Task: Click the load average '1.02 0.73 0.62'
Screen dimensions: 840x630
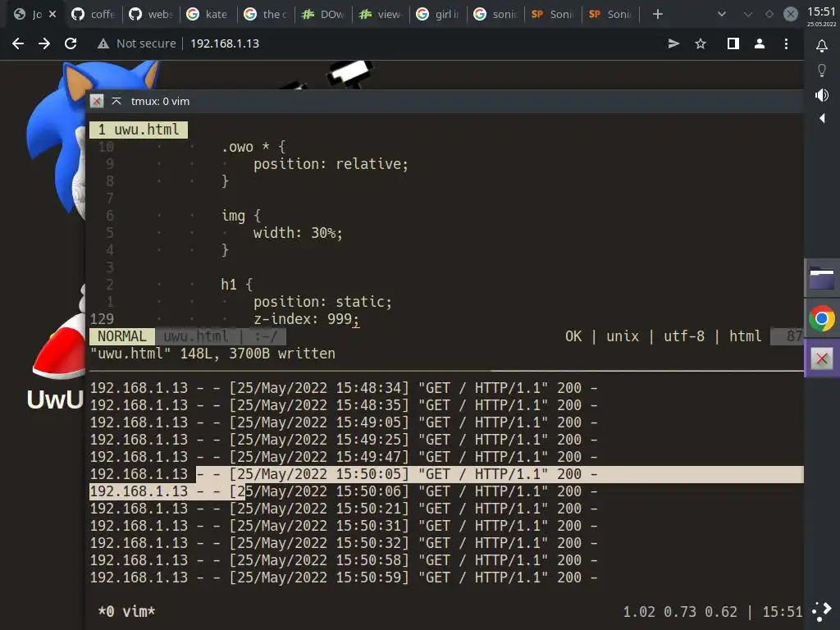Action: [680, 612]
